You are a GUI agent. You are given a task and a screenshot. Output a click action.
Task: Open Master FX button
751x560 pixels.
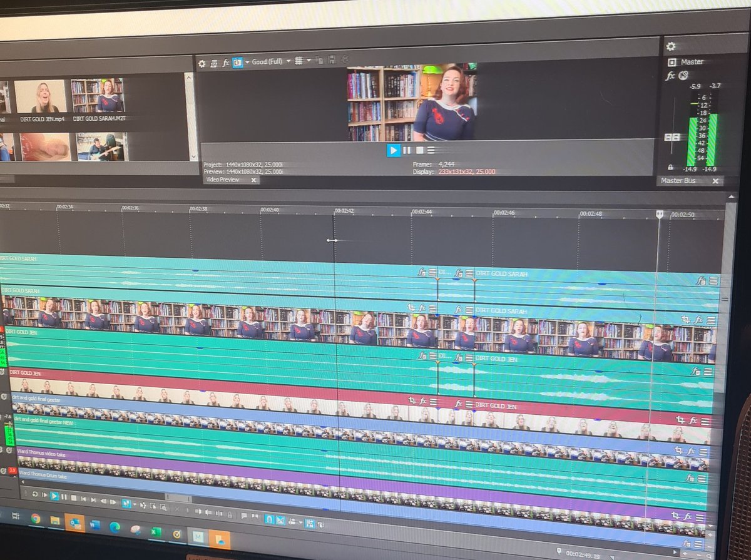pyautogui.click(x=670, y=76)
